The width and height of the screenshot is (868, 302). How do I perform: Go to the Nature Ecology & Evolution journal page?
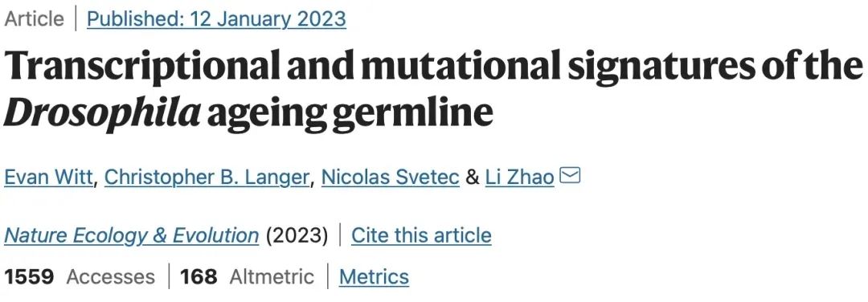point(131,235)
